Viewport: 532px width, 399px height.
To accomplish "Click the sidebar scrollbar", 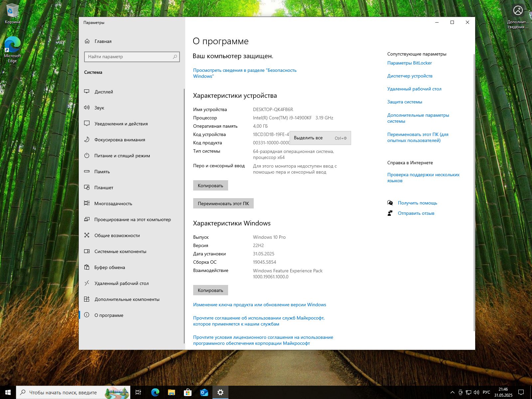I will (184, 216).
